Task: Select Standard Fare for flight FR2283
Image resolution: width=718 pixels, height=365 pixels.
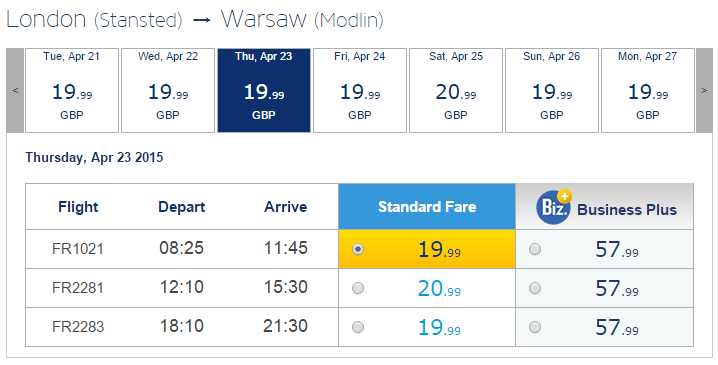Action: [358, 327]
